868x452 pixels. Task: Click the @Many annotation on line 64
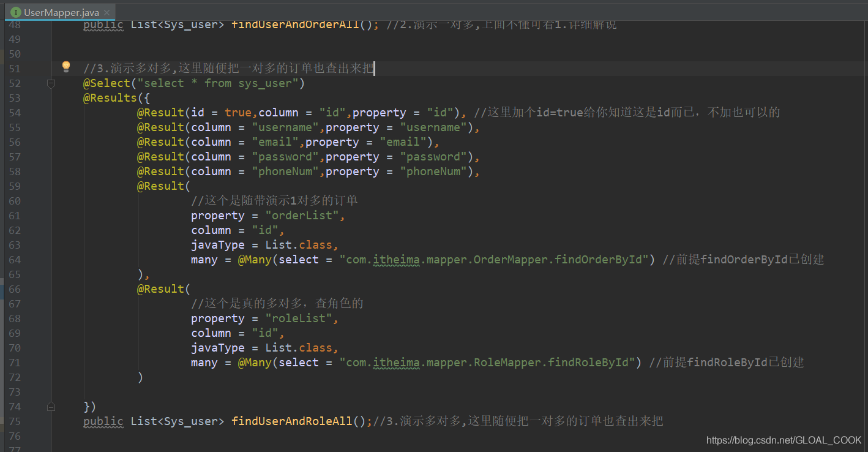pyautogui.click(x=255, y=260)
